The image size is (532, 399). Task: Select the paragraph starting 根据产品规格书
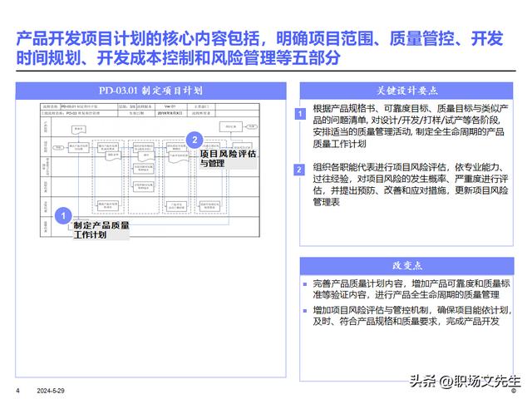410,126
